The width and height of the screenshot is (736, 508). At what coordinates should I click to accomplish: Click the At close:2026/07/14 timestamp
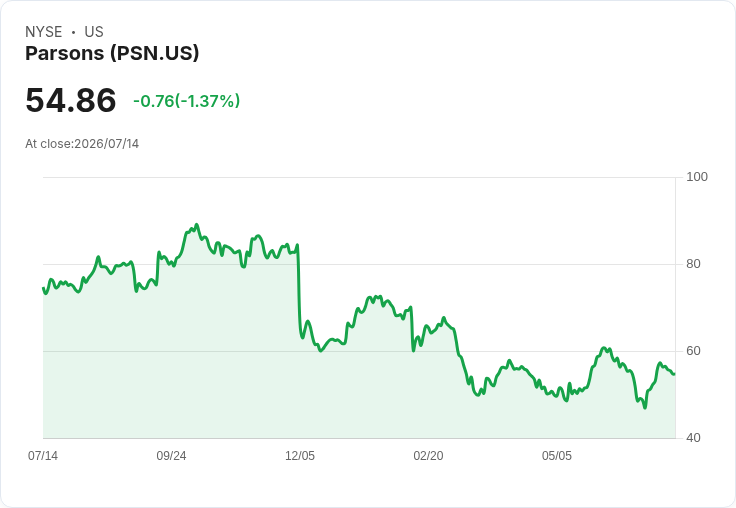point(82,144)
